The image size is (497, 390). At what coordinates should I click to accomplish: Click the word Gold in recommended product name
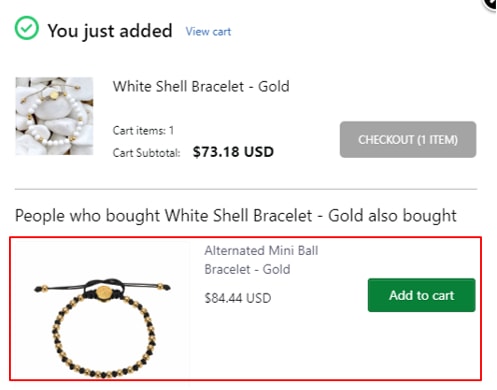[276, 269]
